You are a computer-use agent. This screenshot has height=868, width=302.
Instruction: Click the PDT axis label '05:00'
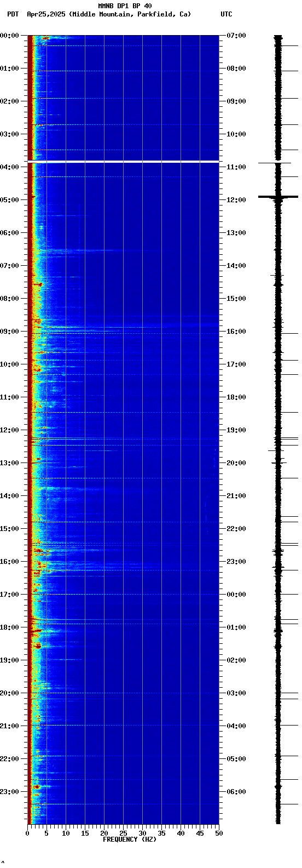pos(9,200)
